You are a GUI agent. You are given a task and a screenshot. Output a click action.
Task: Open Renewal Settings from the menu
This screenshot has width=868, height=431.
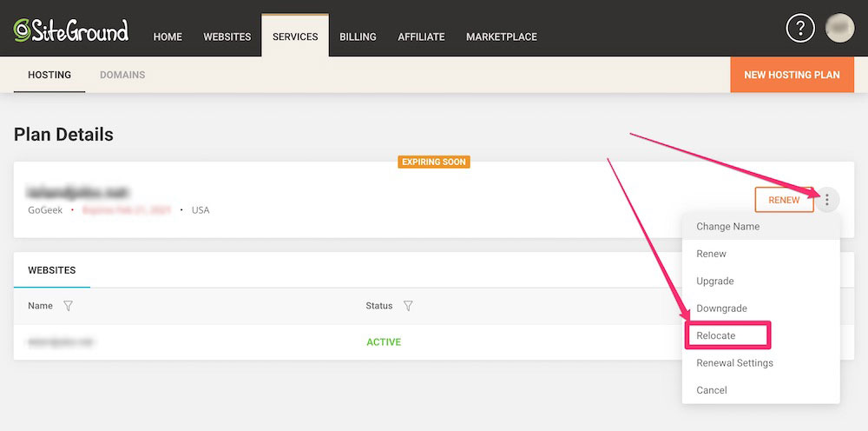[761, 363]
